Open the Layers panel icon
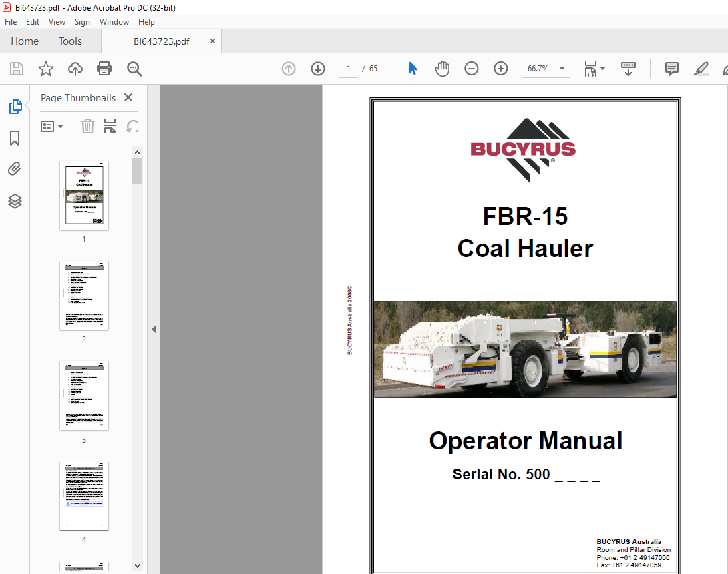Screen dimensions: 728x574 tap(15, 201)
